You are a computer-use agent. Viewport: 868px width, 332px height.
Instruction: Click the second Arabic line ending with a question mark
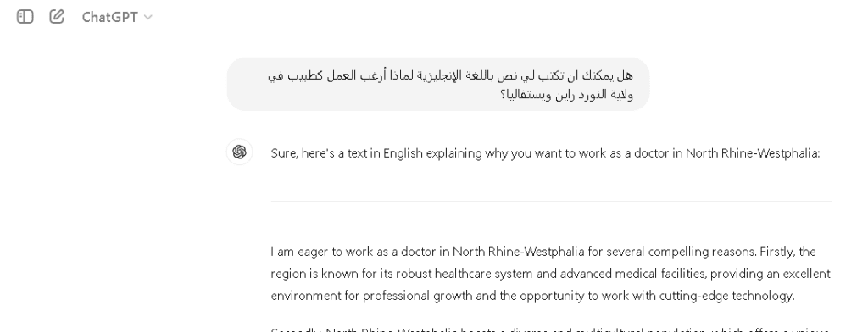click(566, 95)
